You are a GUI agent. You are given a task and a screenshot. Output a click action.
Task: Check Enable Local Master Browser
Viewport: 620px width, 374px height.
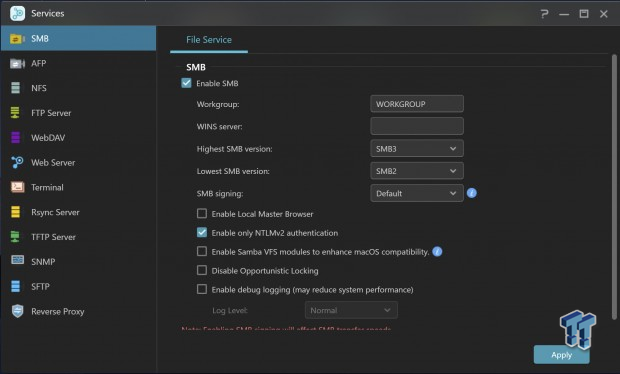point(202,213)
